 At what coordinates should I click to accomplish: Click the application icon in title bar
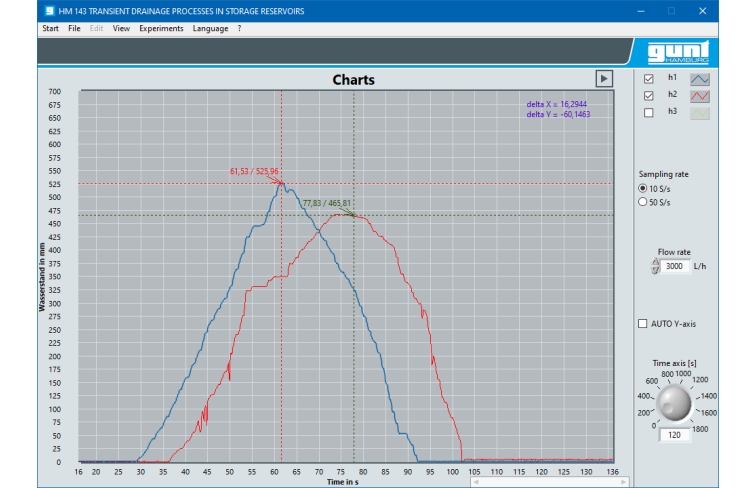(50, 11)
